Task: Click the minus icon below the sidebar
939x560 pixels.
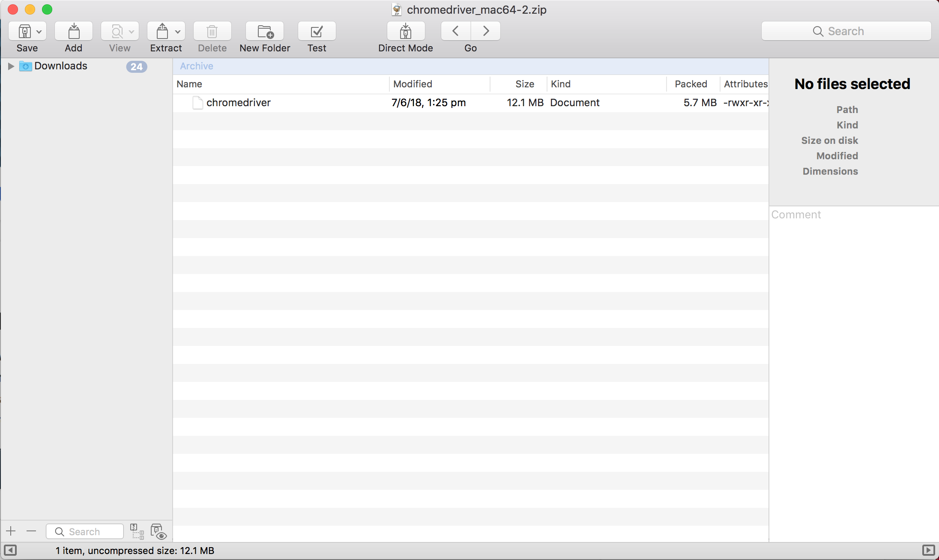Action: [31, 531]
